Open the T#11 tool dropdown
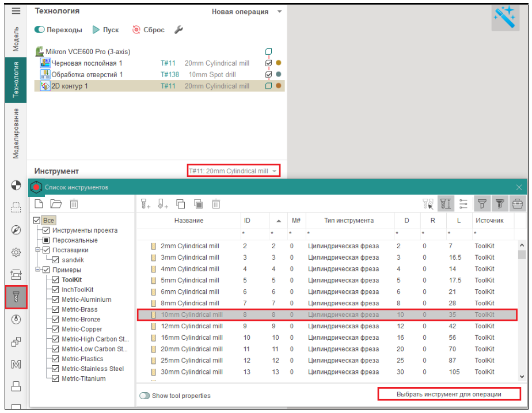 tap(234, 171)
